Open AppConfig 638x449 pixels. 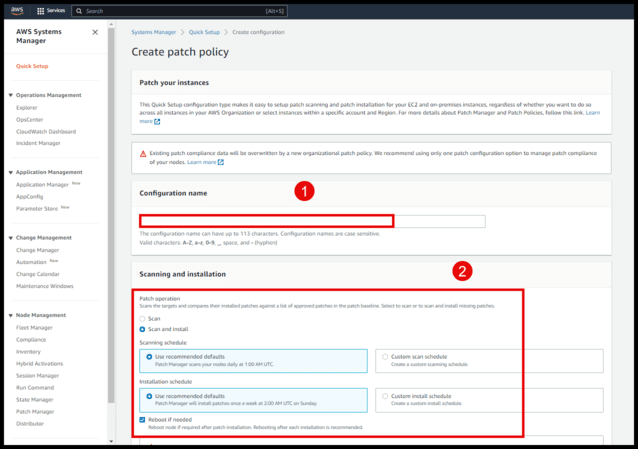29,196
